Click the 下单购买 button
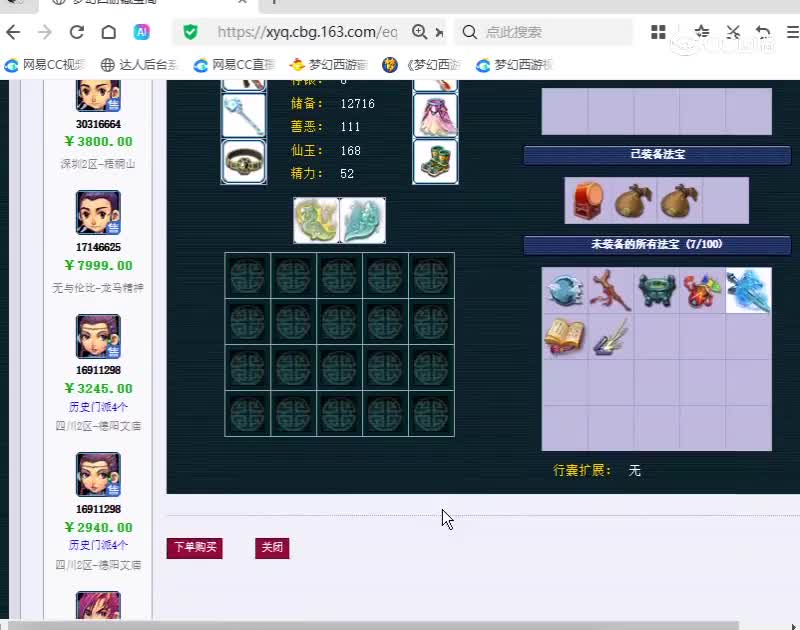This screenshot has height=630, width=800. click(194, 548)
